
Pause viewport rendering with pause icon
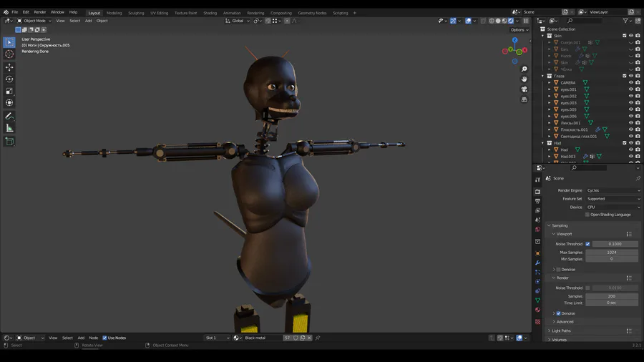click(526, 21)
